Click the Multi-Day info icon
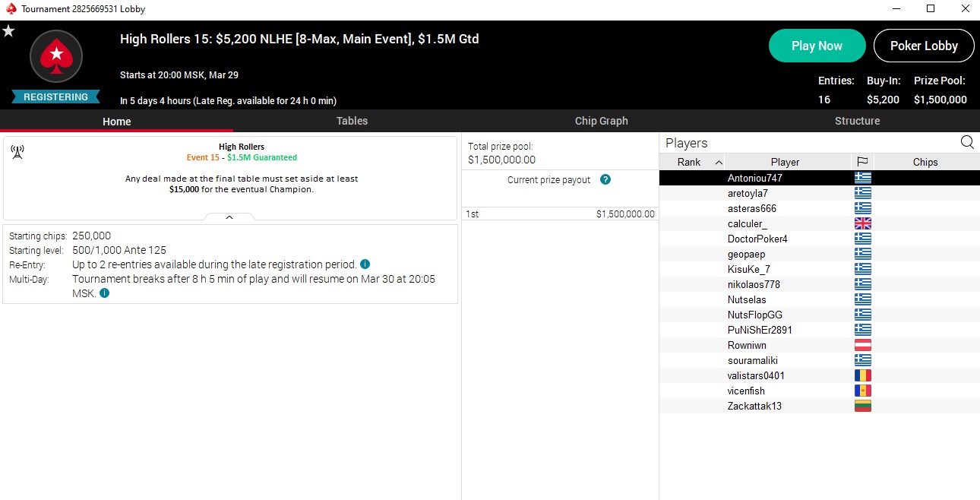Viewport: 980px width, 500px height. [104, 293]
